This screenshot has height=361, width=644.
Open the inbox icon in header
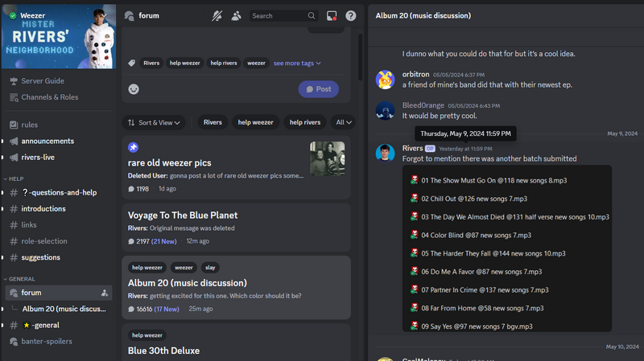coord(332,15)
